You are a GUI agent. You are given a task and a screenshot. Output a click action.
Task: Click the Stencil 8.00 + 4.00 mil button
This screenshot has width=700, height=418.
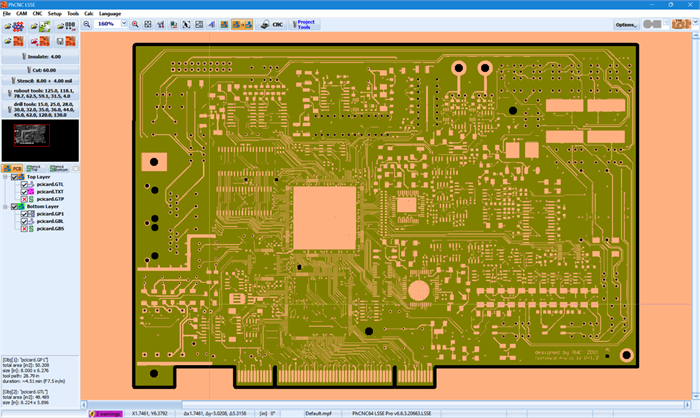click(x=40, y=81)
